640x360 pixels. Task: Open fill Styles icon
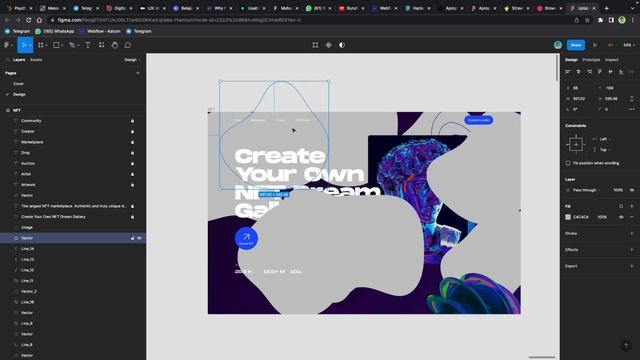coord(621,206)
